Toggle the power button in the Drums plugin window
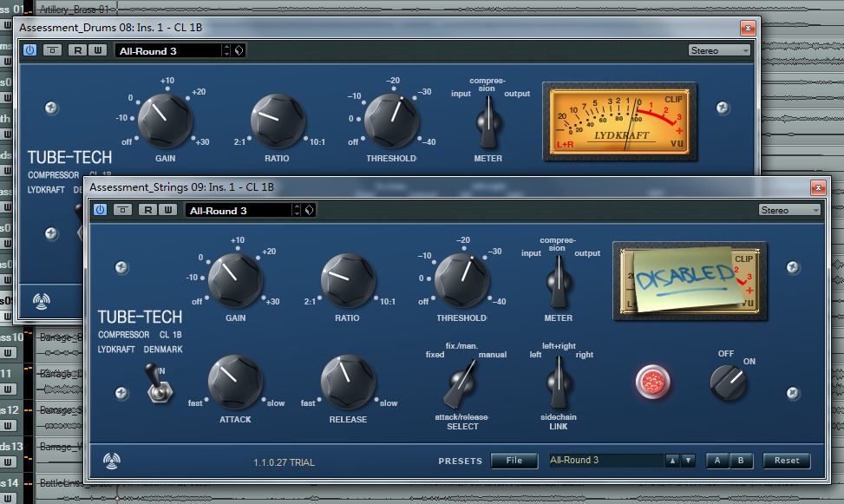The width and height of the screenshot is (844, 504). point(30,50)
